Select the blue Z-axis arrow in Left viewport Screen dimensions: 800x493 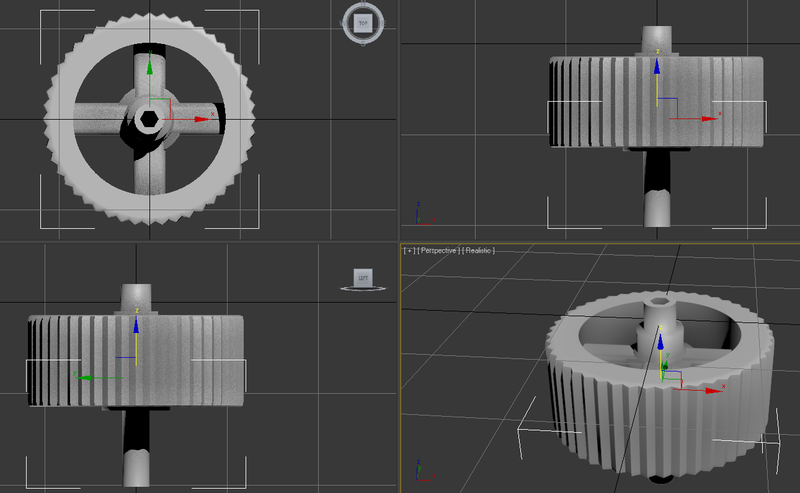pyautogui.click(x=136, y=324)
